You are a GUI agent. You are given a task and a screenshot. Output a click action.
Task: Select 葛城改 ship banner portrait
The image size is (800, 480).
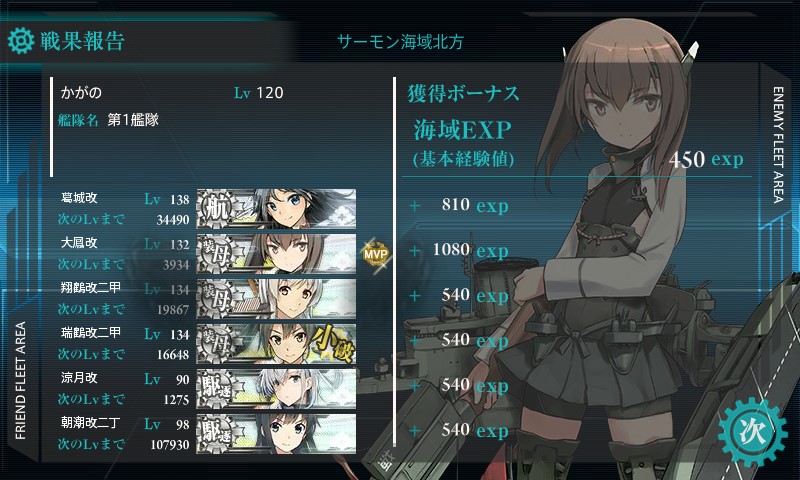click(x=276, y=209)
